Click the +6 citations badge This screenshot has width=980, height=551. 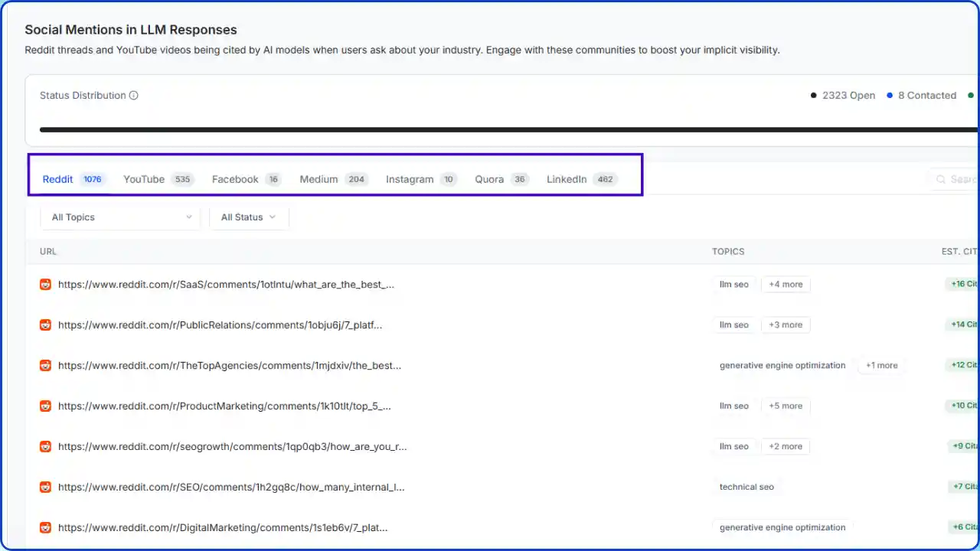[965, 527]
